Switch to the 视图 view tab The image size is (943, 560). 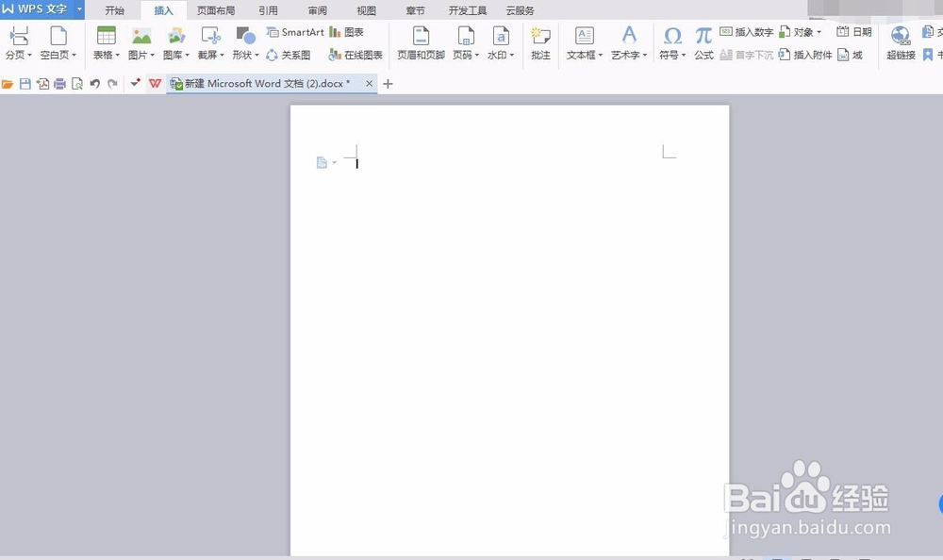coord(366,10)
